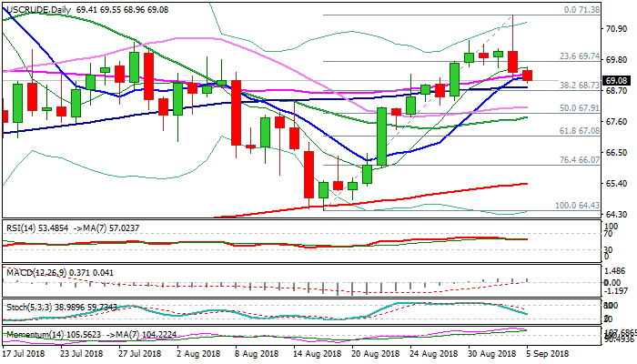Click the current price tag 69.08
The height and width of the screenshot is (364, 637).
[615, 80]
